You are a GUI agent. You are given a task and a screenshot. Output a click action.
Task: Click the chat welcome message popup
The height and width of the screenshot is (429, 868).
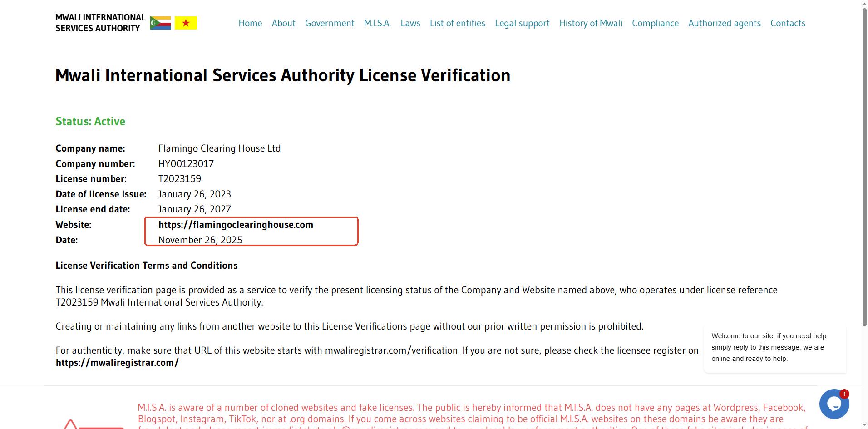point(774,347)
